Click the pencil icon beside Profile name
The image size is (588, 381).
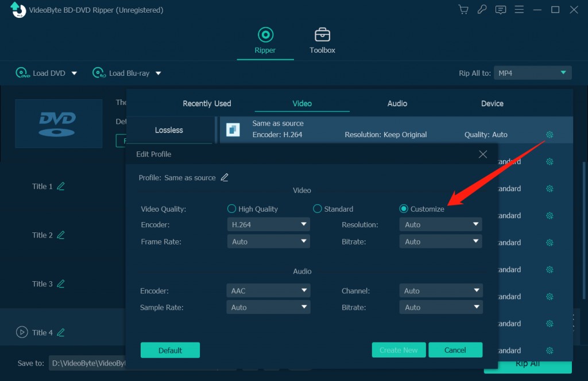pos(225,177)
